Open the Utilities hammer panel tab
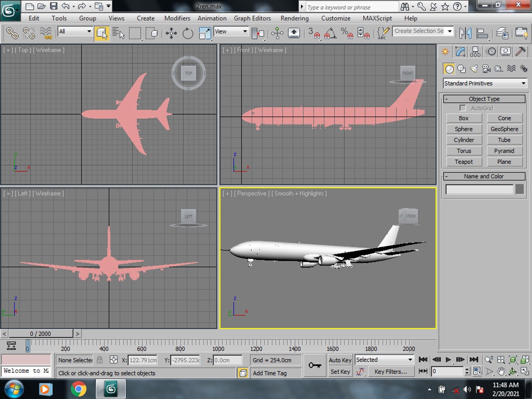Screen dimensions: 532x399 521,51
